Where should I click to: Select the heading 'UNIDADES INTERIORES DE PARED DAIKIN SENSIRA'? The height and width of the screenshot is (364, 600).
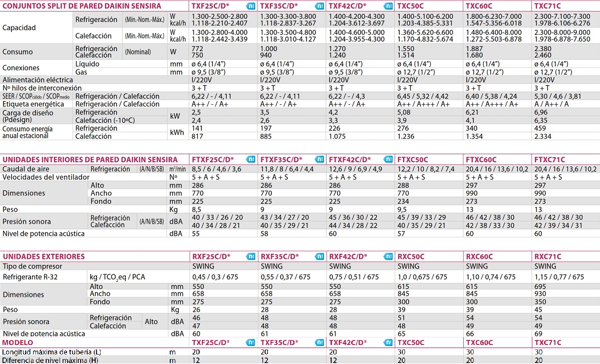click(x=90, y=160)
